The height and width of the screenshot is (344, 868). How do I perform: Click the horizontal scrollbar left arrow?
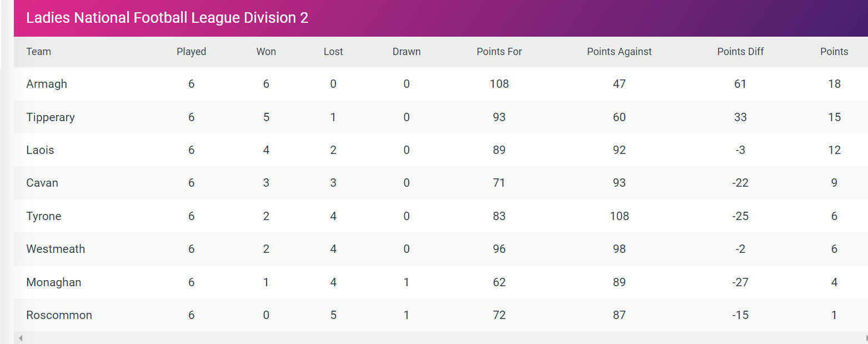[x=21, y=338]
